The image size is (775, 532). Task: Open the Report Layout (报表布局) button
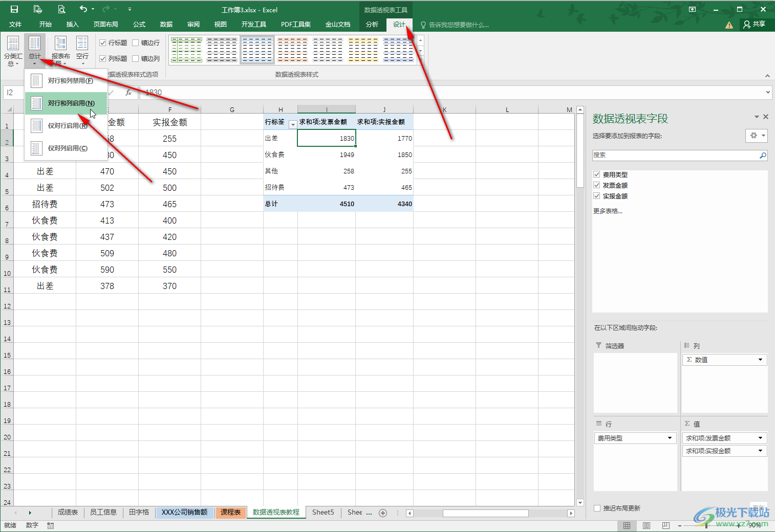tap(60, 51)
